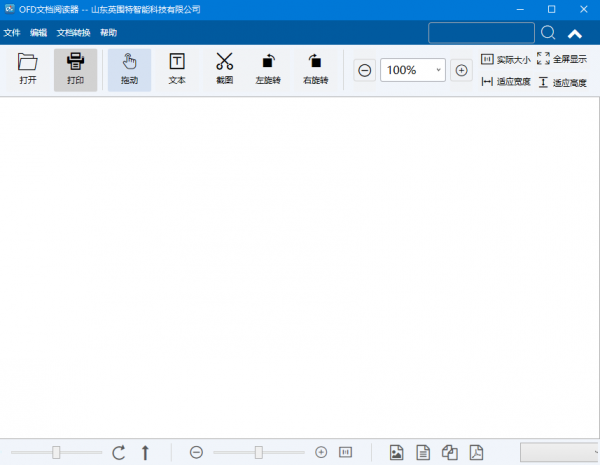Open the 文件 (File) menu
This screenshot has width=600, height=465.
[12, 33]
